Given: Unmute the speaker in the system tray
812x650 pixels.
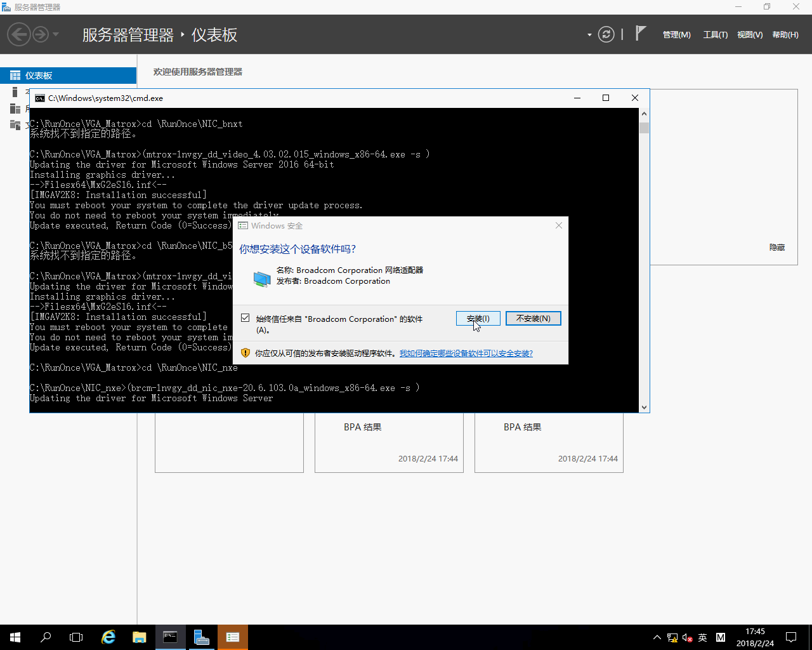Looking at the screenshot, I should coord(687,637).
